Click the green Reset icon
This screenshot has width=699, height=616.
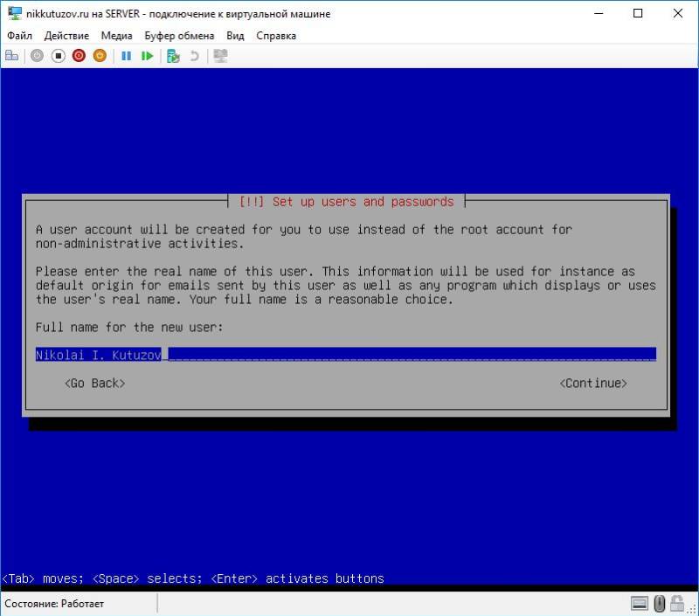pos(146,55)
